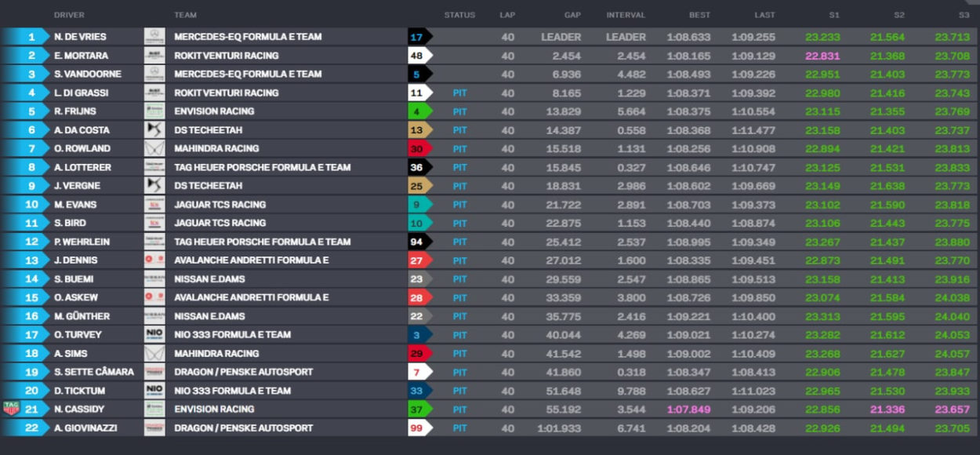Click green number 4 badge for Frijns
Image resolution: width=980 pixels, height=455 pixels.
click(x=418, y=111)
